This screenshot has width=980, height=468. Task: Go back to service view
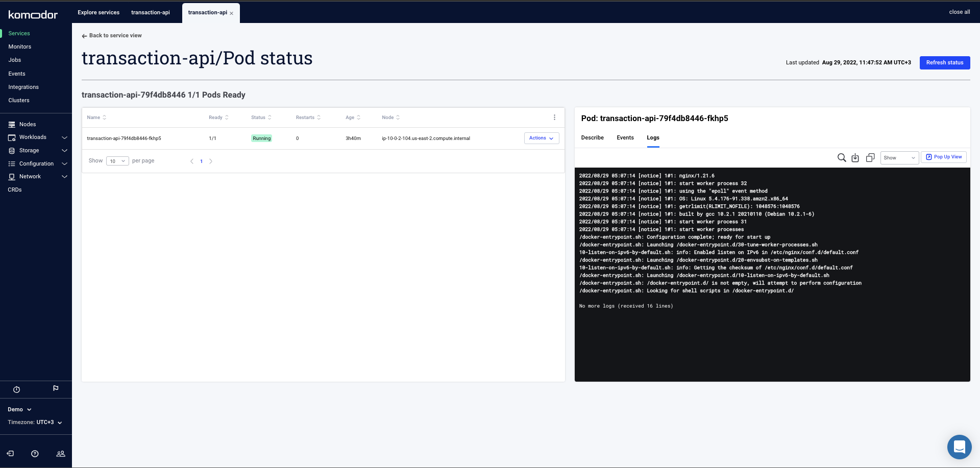click(x=112, y=36)
